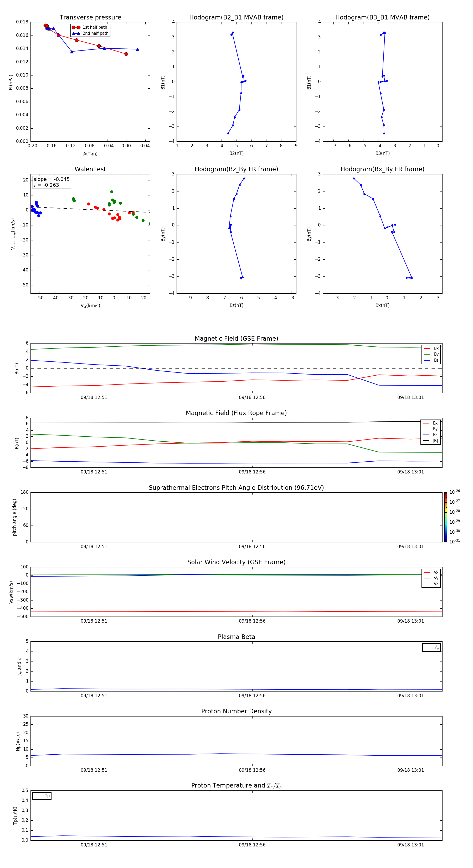Click the 'Plasma Beta' plot title
This screenshot has width=473, height=868.
[x=236, y=637]
